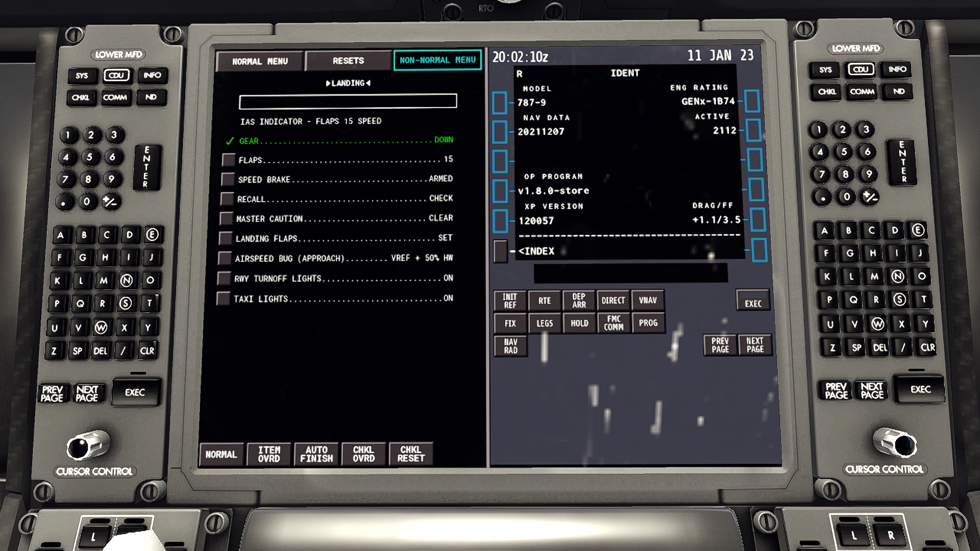Click the NORMAL checklist button

pyautogui.click(x=221, y=454)
